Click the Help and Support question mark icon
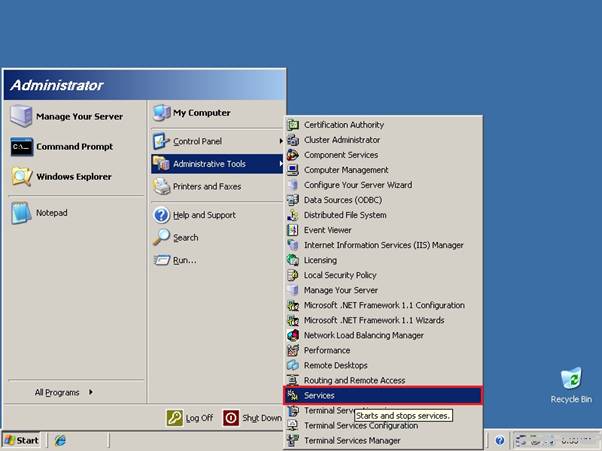Screen dimensions: 602x451 [161, 215]
